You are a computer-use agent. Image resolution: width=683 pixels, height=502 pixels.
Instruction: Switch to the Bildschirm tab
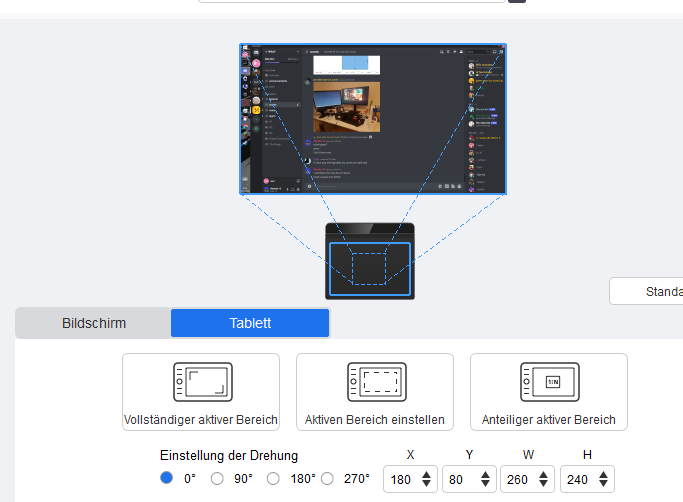point(93,323)
